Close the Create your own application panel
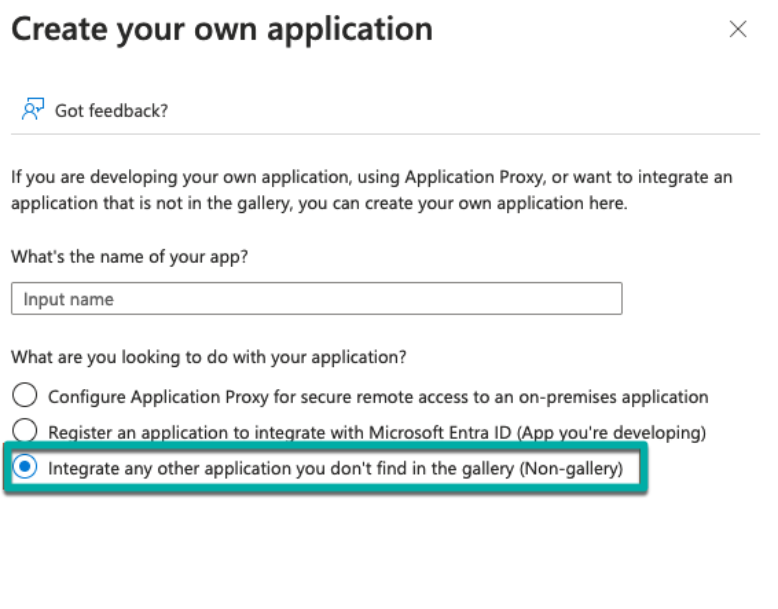This screenshot has width=778, height=609. pos(738,30)
